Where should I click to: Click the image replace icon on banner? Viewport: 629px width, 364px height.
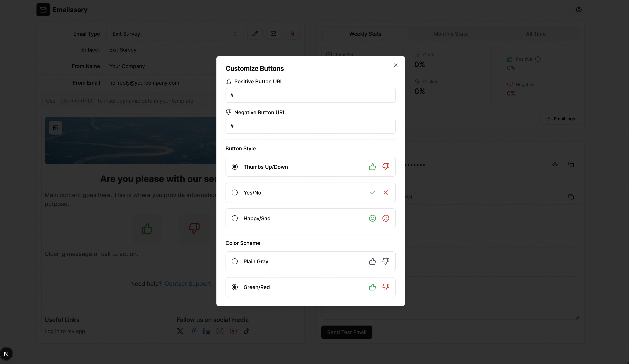[55, 128]
